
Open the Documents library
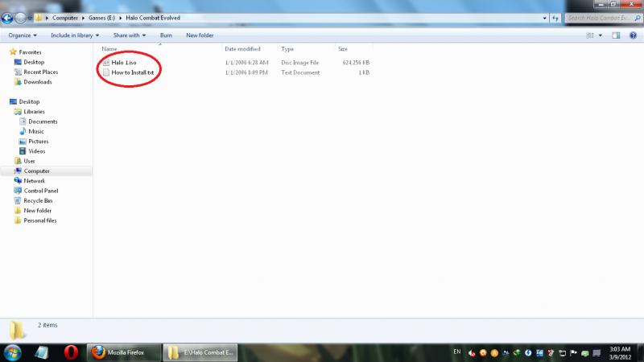tap(43, 121)
